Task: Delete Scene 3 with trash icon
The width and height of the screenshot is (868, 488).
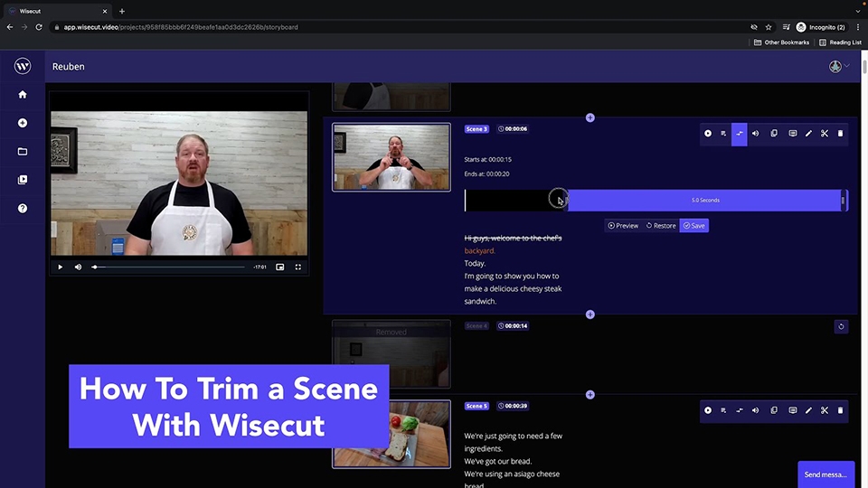Action: click(x=840, y=134)
